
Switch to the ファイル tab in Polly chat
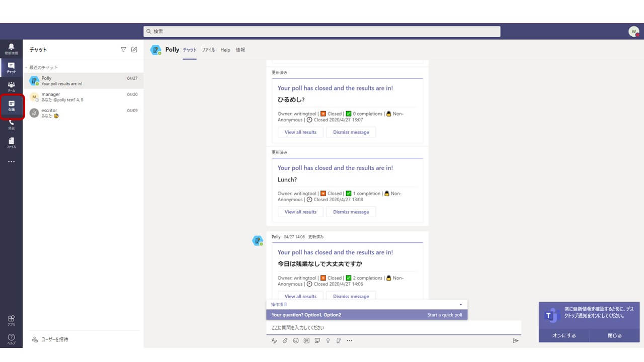pos(208,50)
